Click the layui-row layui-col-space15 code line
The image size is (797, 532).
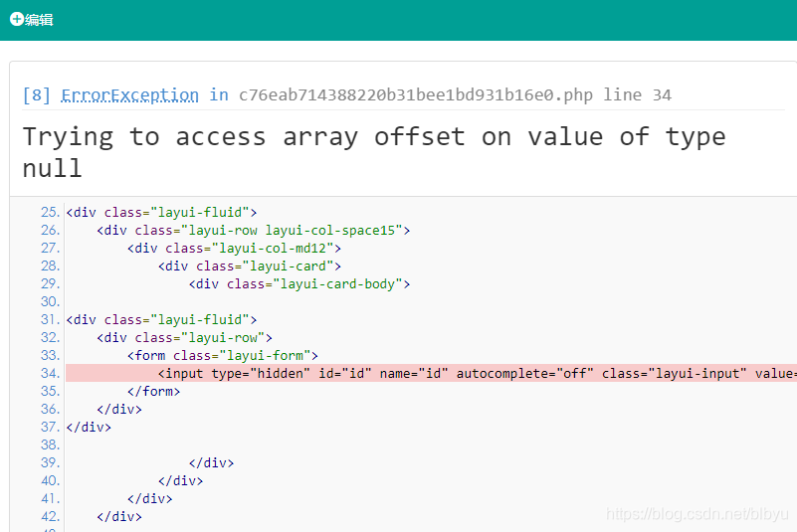click(x=253, y=230)
